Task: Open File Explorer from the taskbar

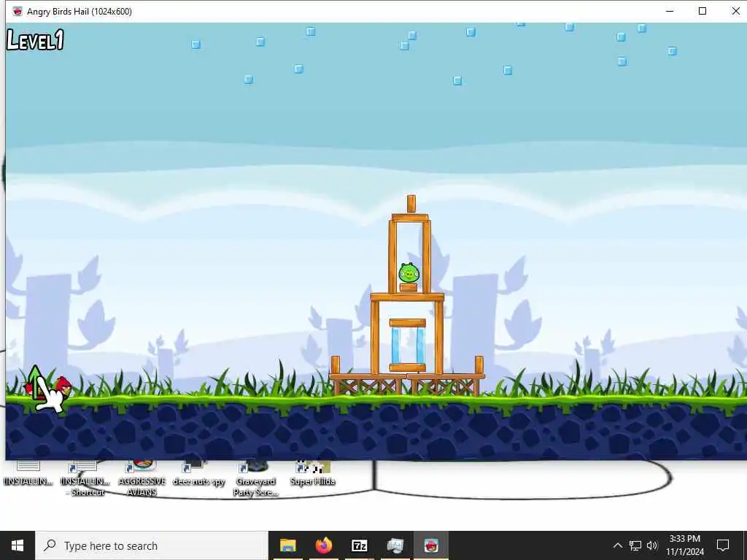Action: pos(287,545)
